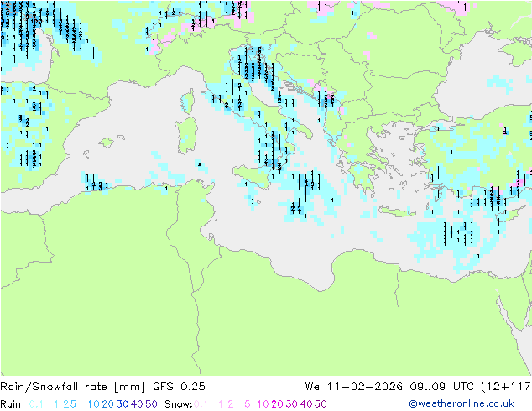This screenshot has width=532, height=411.
Task: Click rain legend value 10
Action: pyautogui.click(x=93, y=404)
